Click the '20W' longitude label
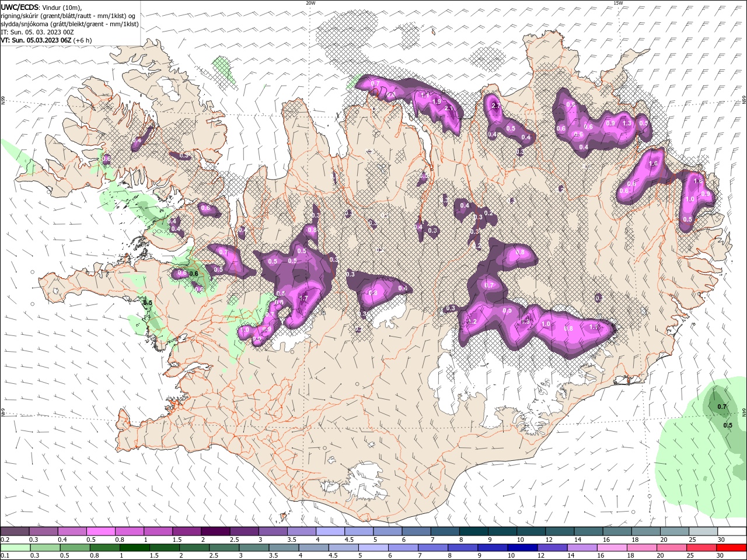Viewport: 747px width, 560px height. point(310,3)
